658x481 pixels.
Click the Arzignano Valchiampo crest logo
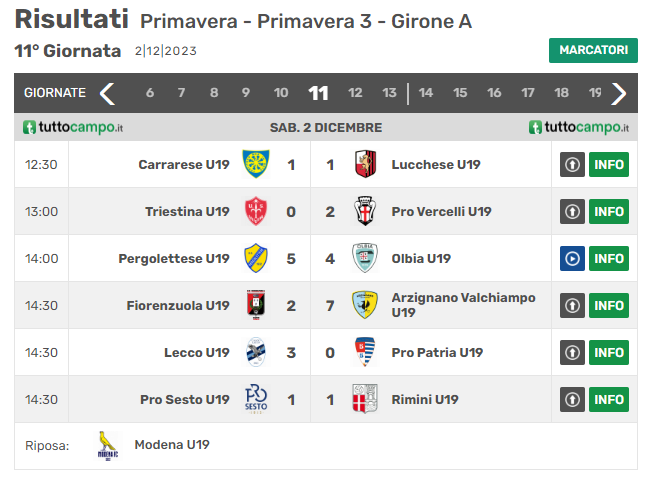click(x=364, y=305)
